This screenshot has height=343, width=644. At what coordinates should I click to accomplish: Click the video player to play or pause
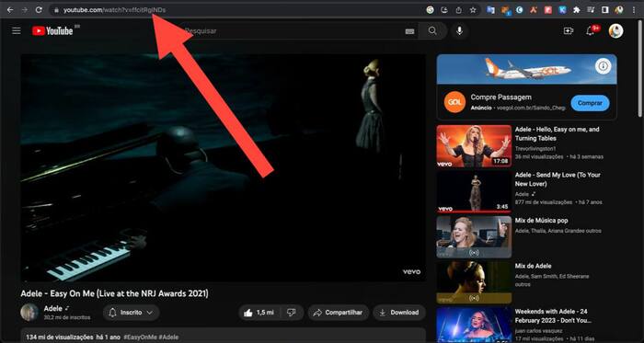point(223,167)
